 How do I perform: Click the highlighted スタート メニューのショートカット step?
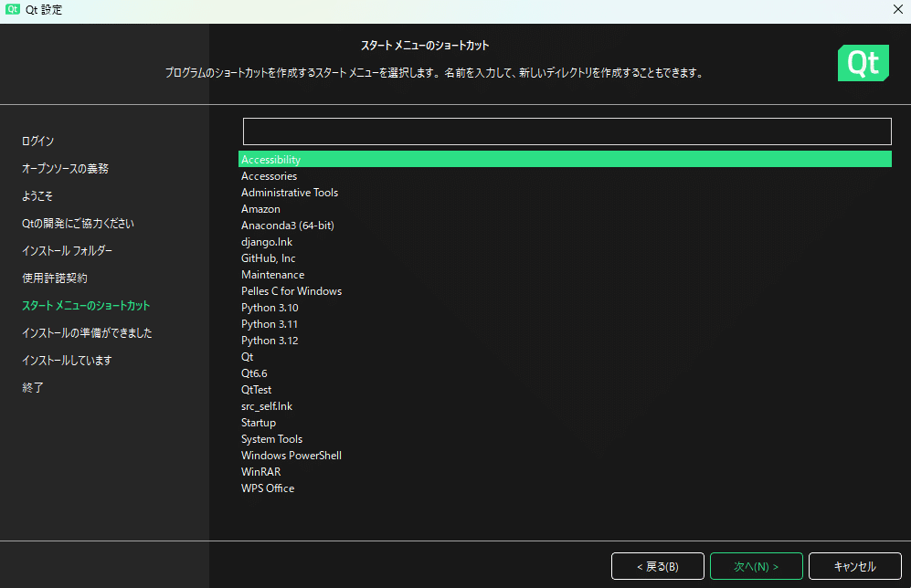point(86,305)
